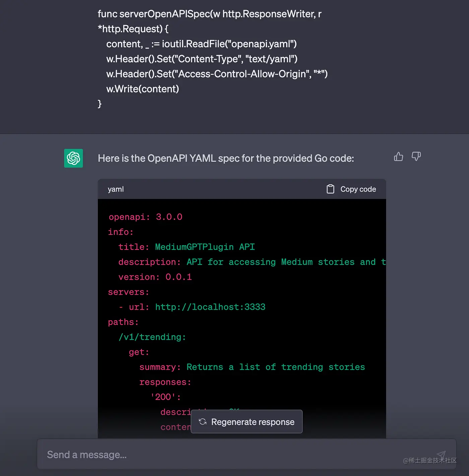Click the 'http://localhost:3333' url text
This screenshot has height=476, width=469.
(210, 307)
